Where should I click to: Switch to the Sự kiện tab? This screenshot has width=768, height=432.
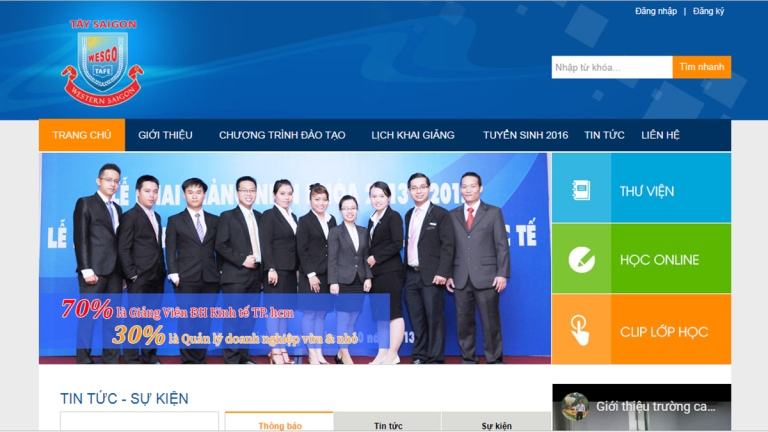(496, 422)
